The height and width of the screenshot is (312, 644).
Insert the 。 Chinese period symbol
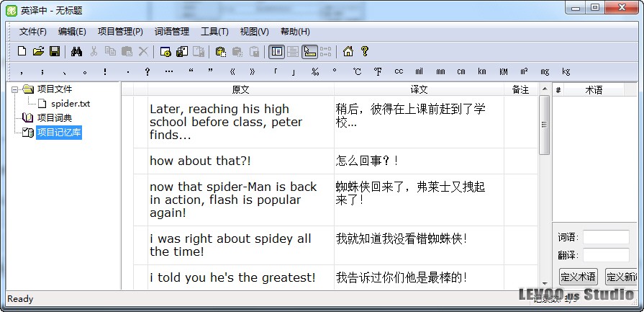85,71
